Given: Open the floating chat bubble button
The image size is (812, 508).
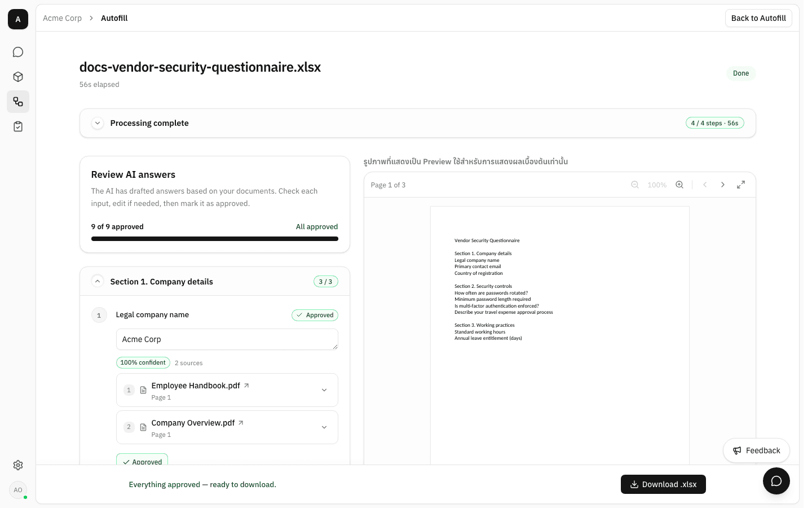Looking at the screenshot, I should click(776, 481).
